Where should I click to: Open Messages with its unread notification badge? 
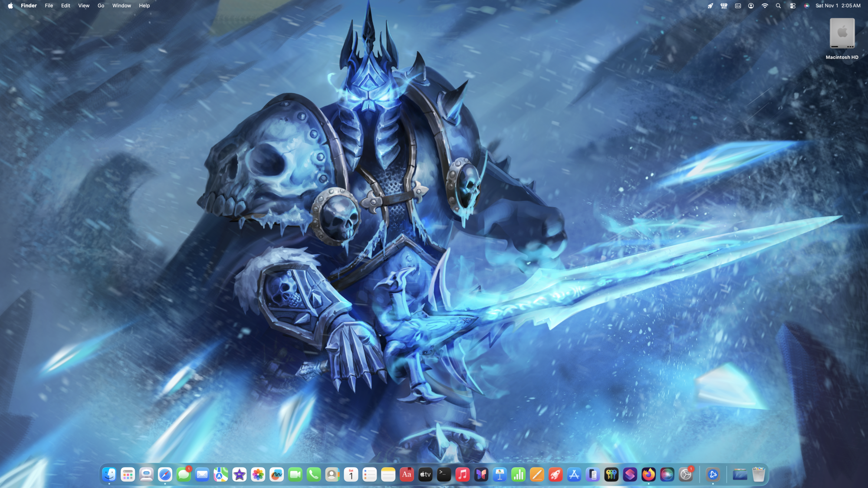(183, 475)
